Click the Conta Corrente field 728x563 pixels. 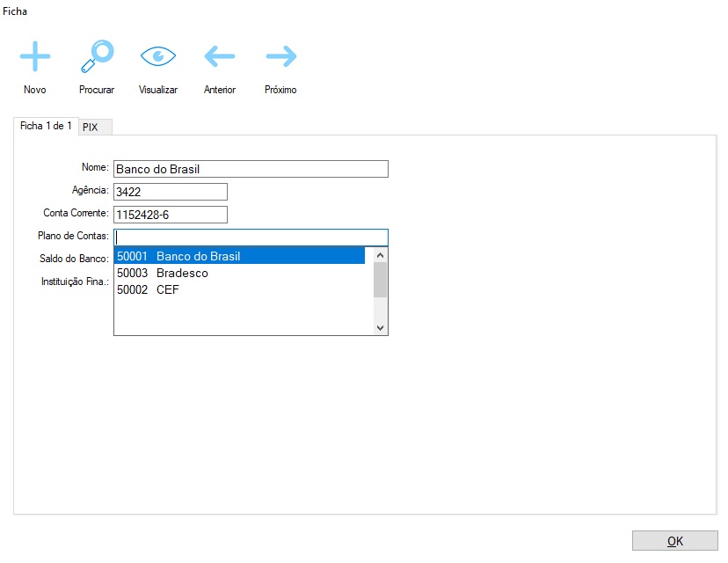(171, 215)
